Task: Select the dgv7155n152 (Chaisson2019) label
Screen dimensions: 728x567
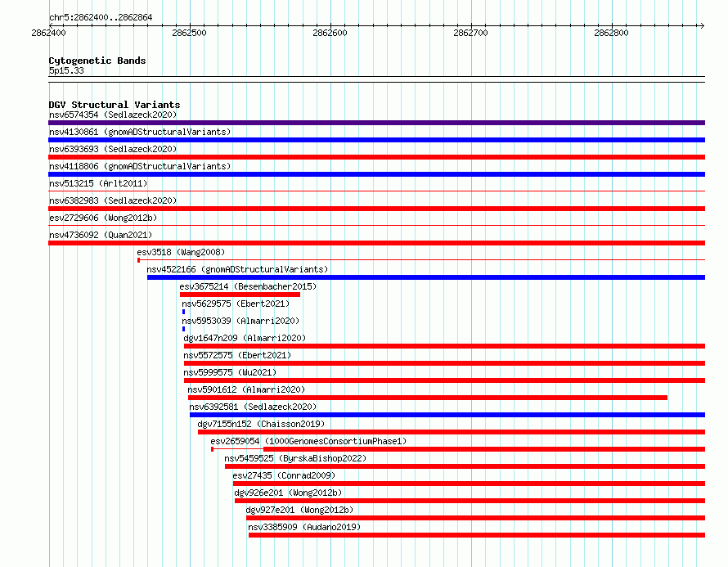Action: click(261, 424)
